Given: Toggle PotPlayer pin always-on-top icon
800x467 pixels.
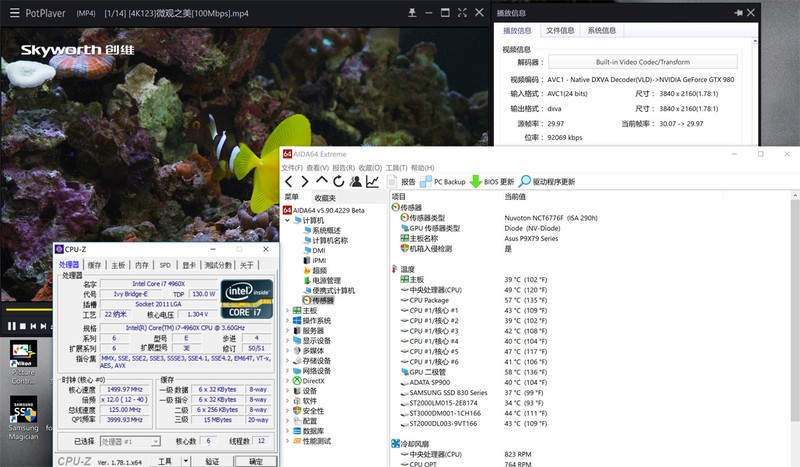Looking at the screenshot, I should point(412,14).
